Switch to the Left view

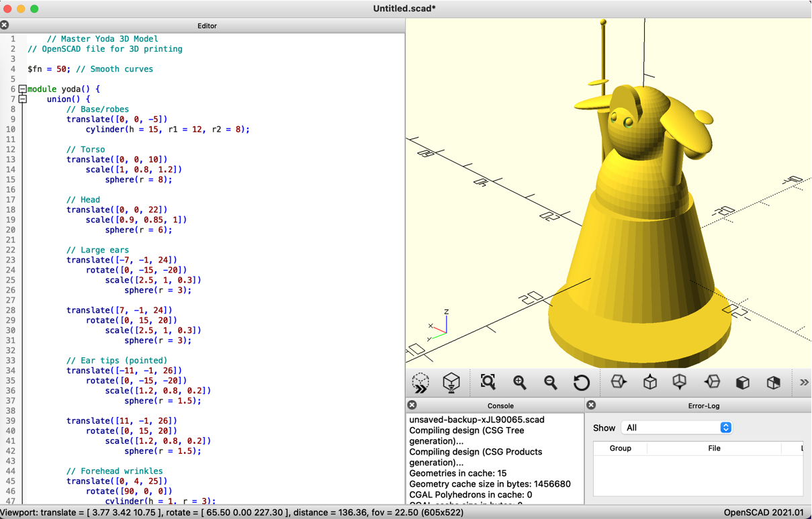(x=712, y=383)
